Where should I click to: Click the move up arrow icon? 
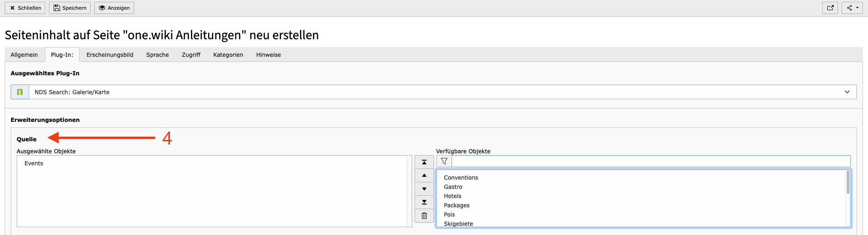(424, 175)
